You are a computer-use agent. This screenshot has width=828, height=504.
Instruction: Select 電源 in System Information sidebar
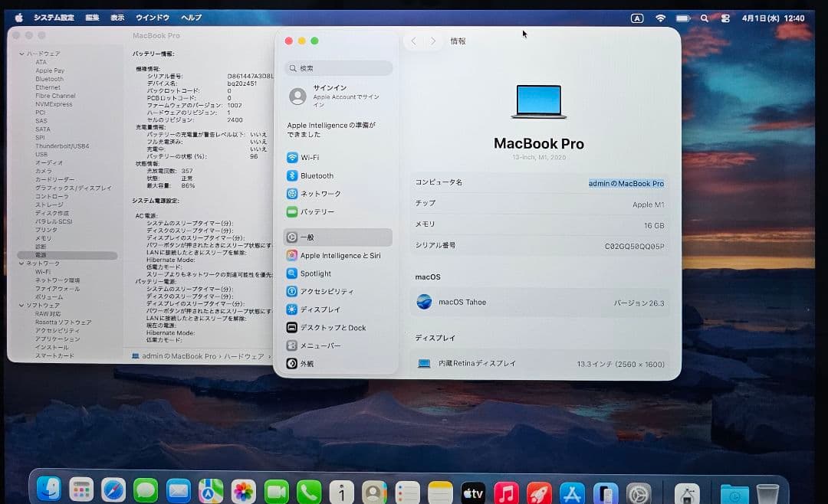point(67,255)
